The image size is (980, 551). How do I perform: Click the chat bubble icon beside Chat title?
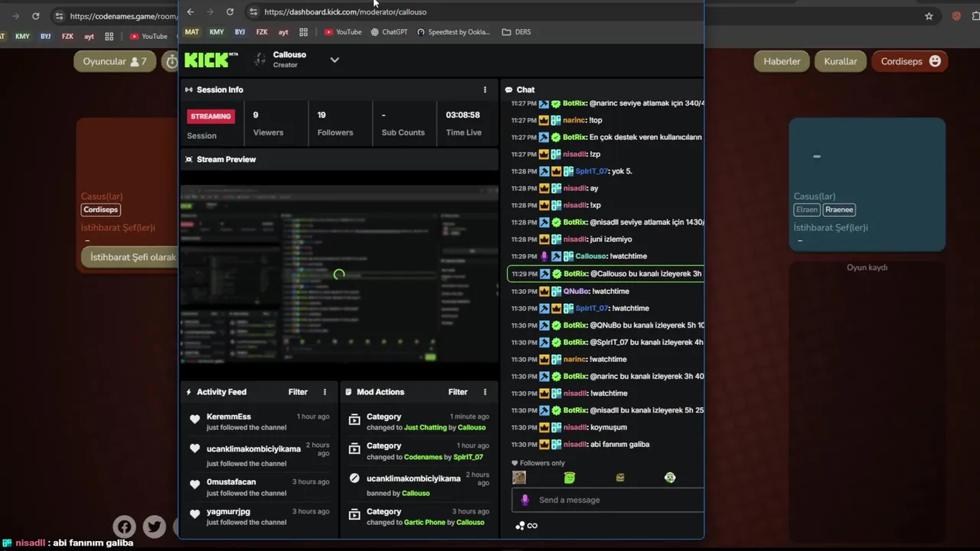[508, 90]
